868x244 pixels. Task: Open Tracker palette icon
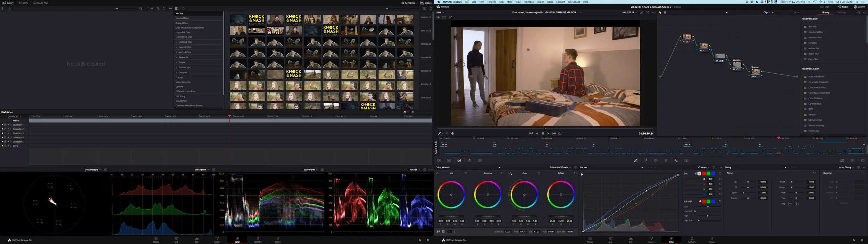tap(666, 160)
